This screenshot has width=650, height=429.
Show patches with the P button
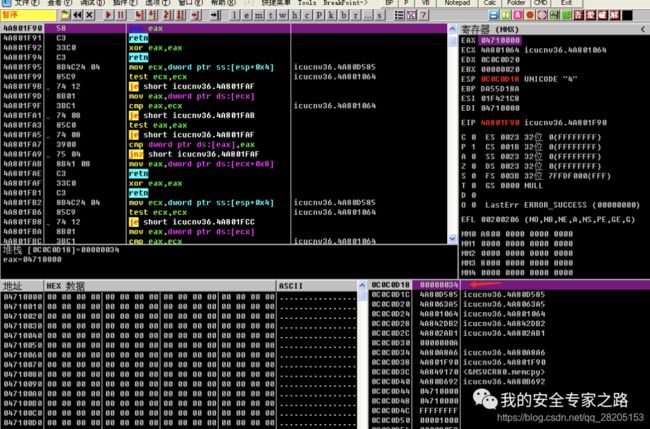click(x=318, y=15)
